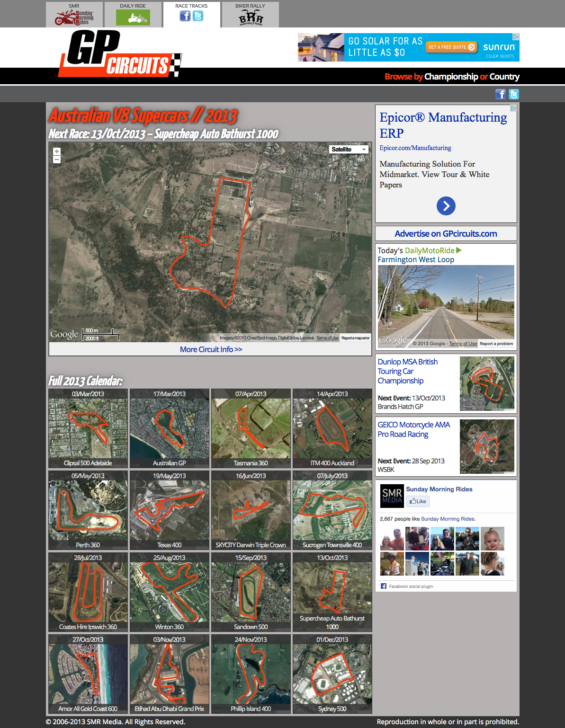565x728 pixels.
Task: Open More Circuit Info link
Action: (211, 349)
